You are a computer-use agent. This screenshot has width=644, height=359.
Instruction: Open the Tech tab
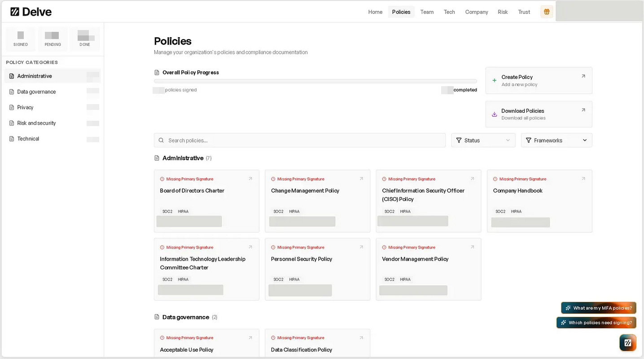click(449, 12)
